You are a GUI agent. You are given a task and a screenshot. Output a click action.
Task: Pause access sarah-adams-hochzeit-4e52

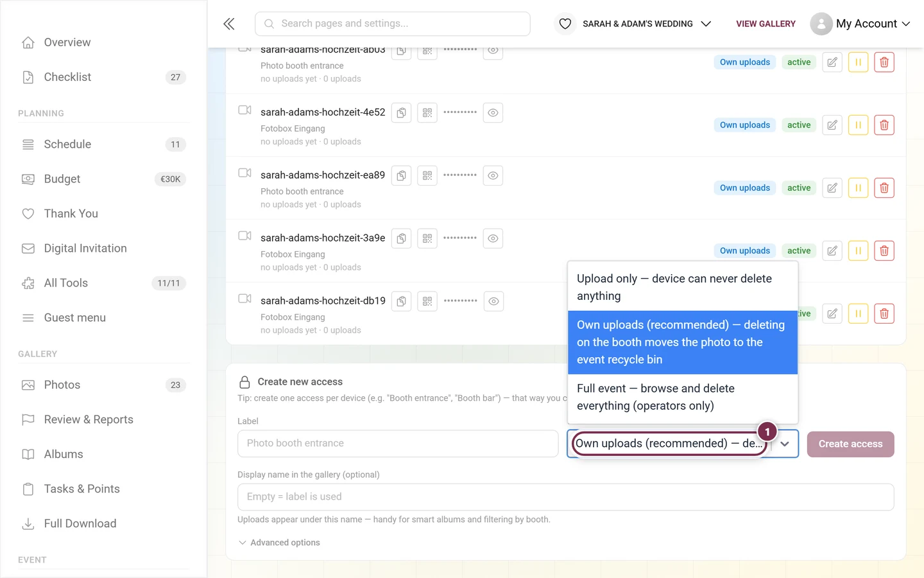point(858,125)
